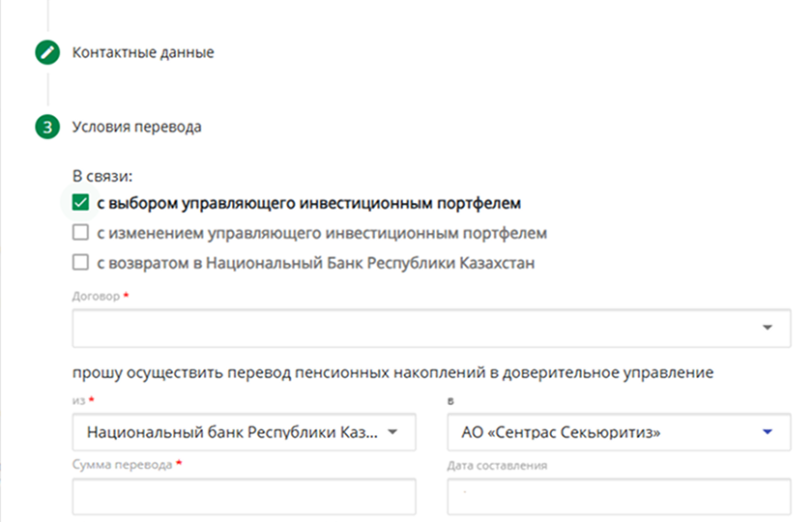Focus the Сумма перевода input field

click(244, 497)
